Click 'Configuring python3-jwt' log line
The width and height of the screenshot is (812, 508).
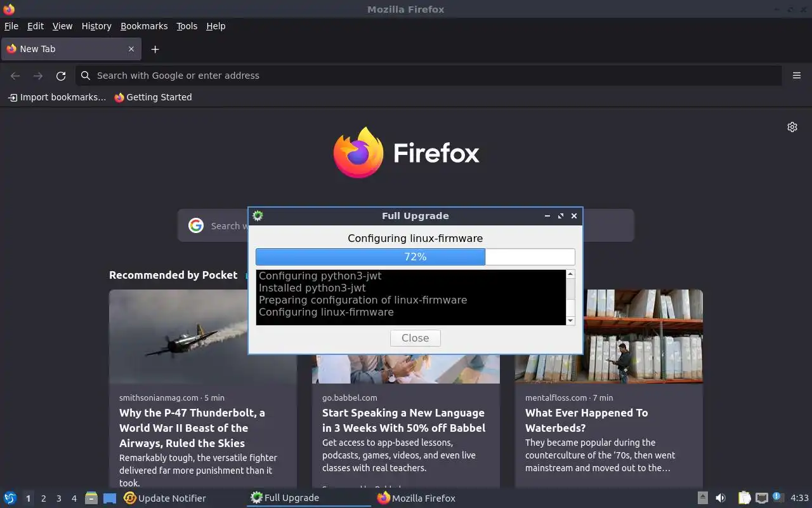tap(320, 276)
